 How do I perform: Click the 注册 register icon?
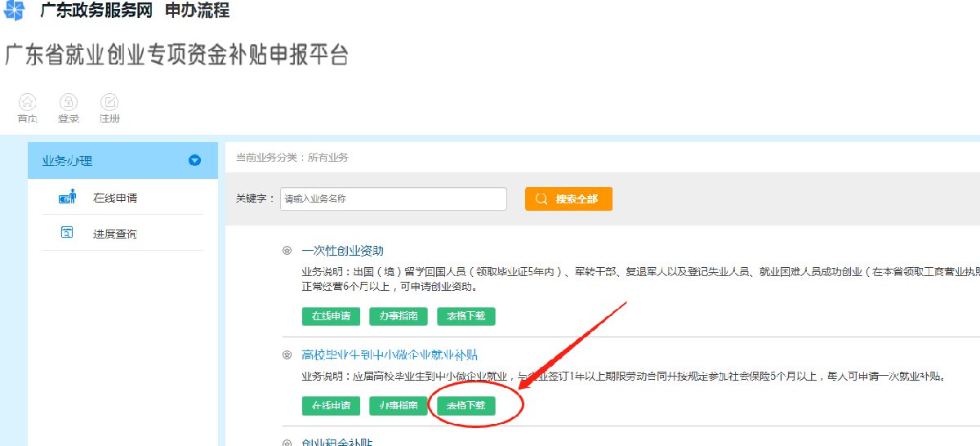(x=109, y=103)
